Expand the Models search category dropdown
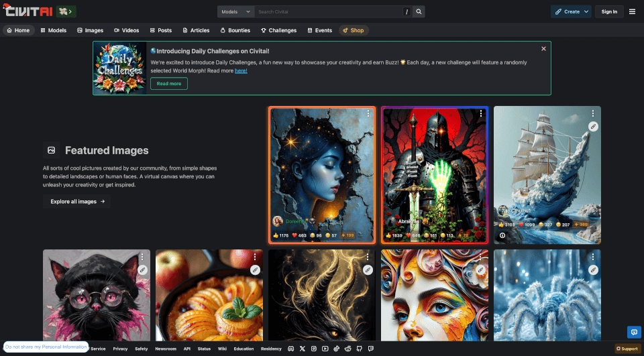Screen dimensions: 644x356 236,11
